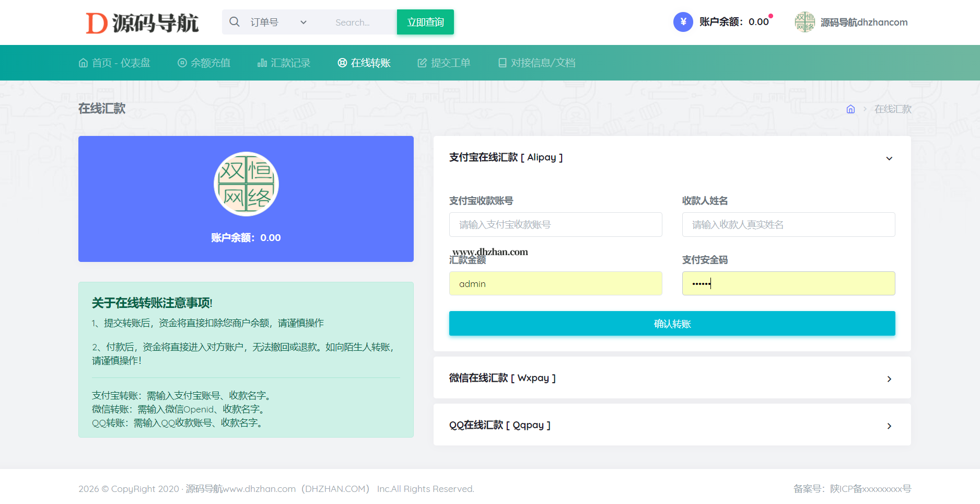Image resolution: width=980 pixels, height=504 pixels.
Task: Open 对接信息/文档 navigation item
Action: [536, 63]
